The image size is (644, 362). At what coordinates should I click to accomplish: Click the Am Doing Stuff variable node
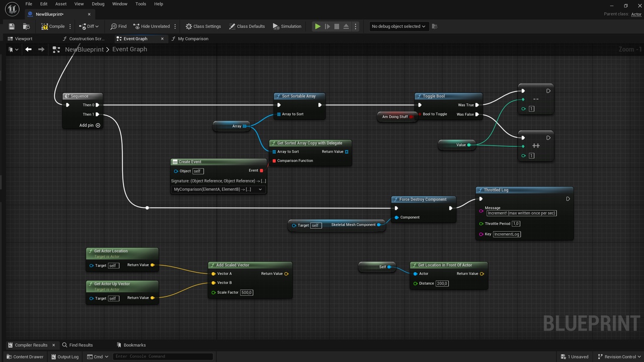(x=396, y=117)
